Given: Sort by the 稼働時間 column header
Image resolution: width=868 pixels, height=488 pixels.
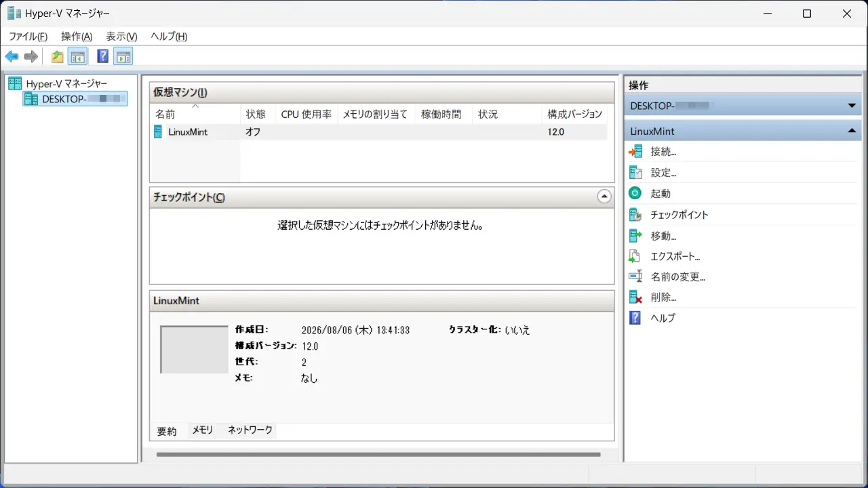Looking at the screenshot, I should tap(443, 114).
